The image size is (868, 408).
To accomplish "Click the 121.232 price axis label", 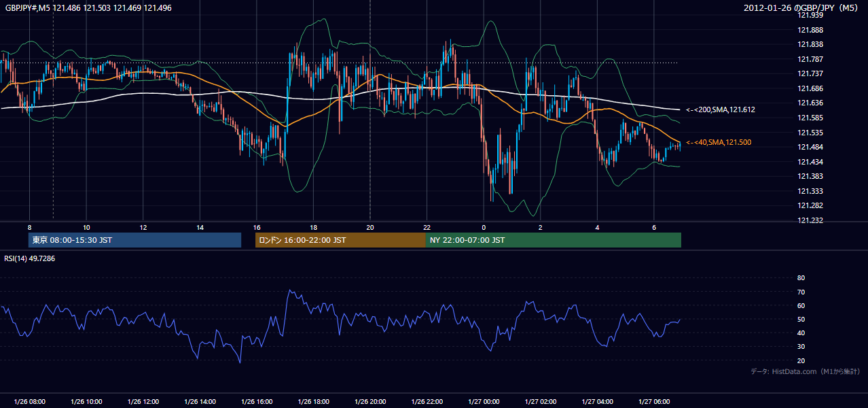I will coord(810,220).
